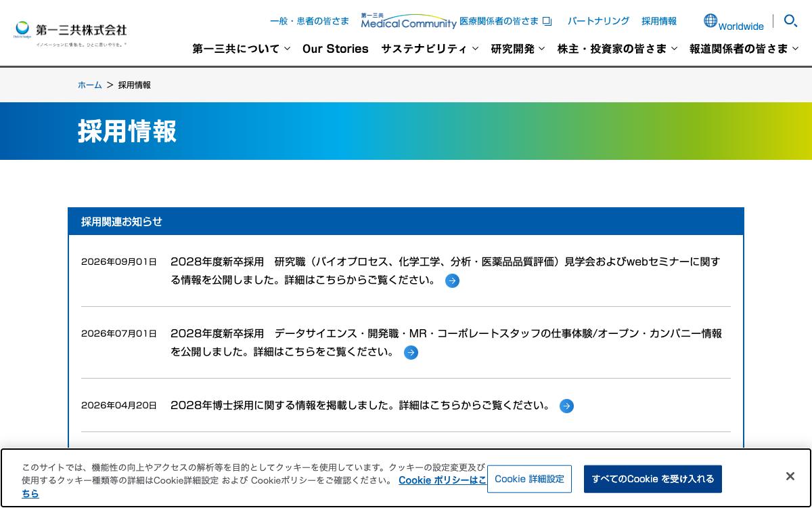
Task: Open Our Stories menu item
Action: click(336, 49)
